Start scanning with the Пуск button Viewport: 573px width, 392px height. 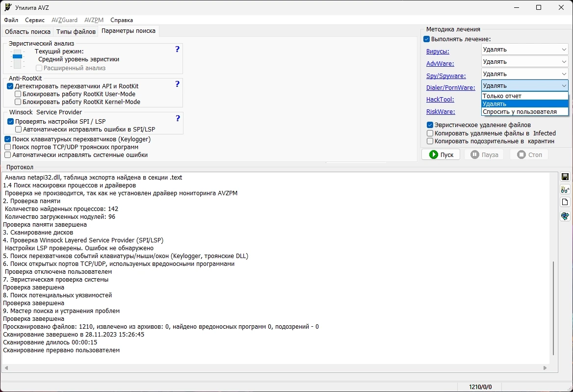pyautogui.click(x=441, y=155)
